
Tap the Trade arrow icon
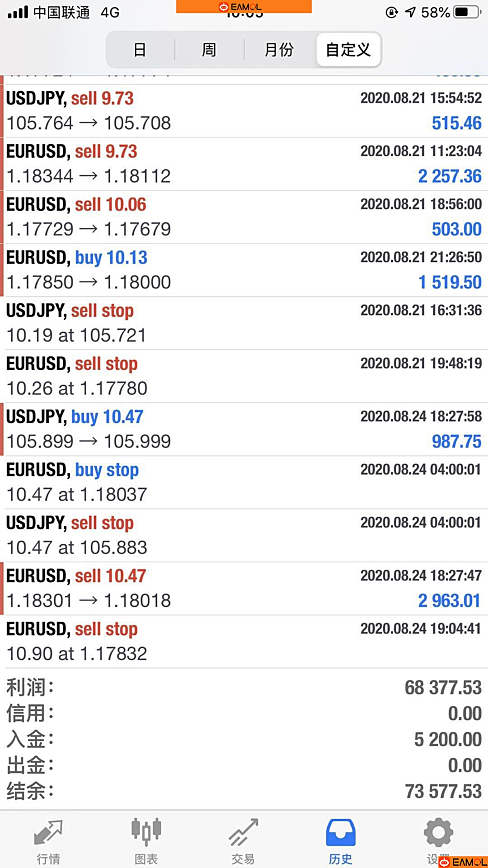(x=243, y=832)
